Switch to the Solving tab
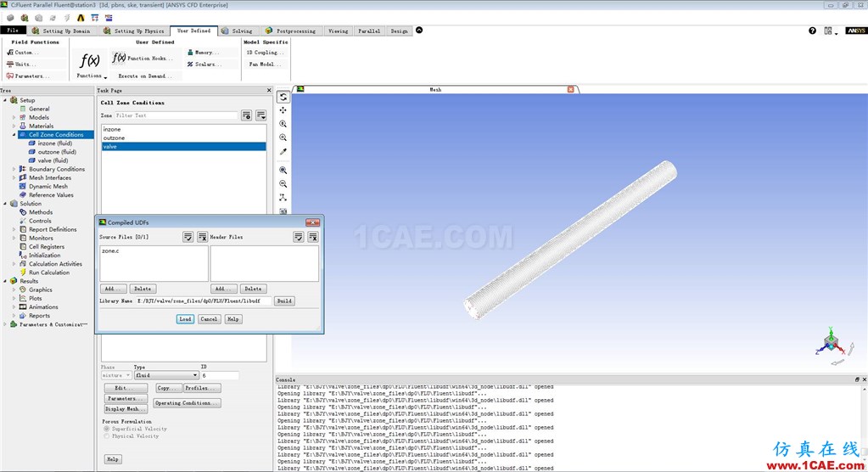 [237, 31]
